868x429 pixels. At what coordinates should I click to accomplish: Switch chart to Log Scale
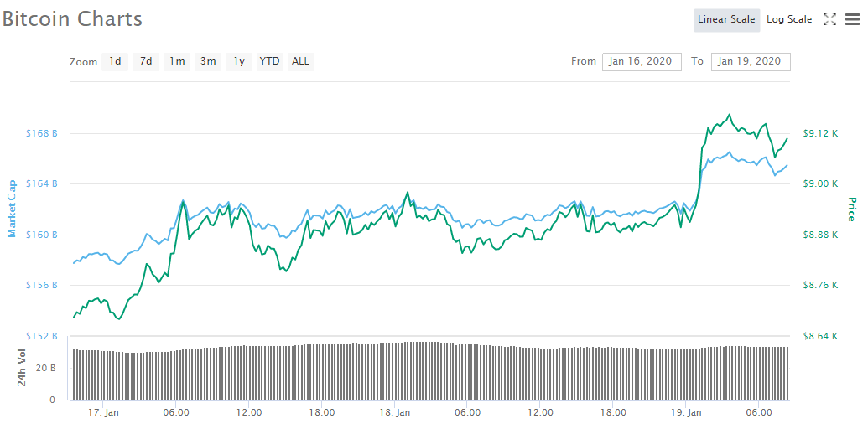tap(789, 20)
